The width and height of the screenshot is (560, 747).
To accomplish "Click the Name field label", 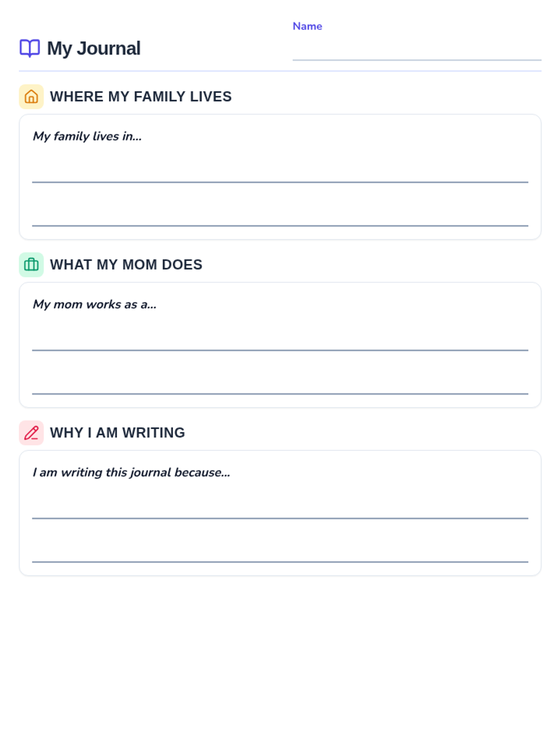I will tap(307, 26).
